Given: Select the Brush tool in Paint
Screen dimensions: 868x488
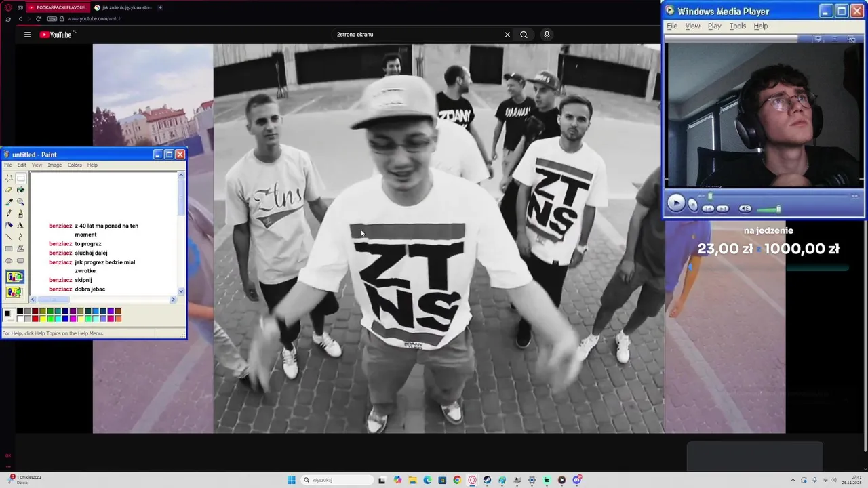Looking at the screenshot, I should click(21, 213).
